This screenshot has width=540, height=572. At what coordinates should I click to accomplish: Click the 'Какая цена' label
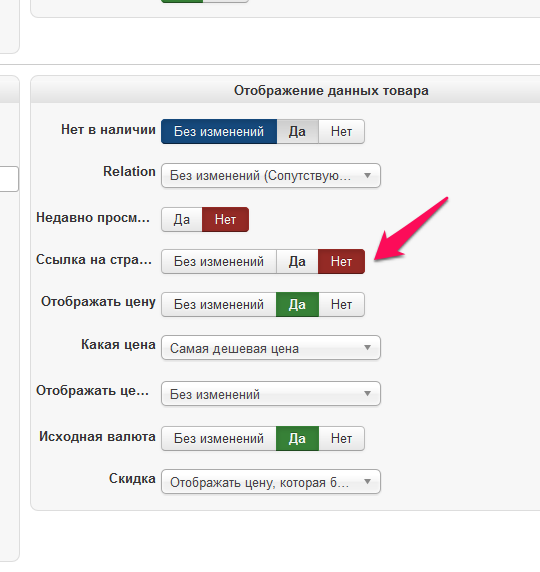tap(118, 344)
